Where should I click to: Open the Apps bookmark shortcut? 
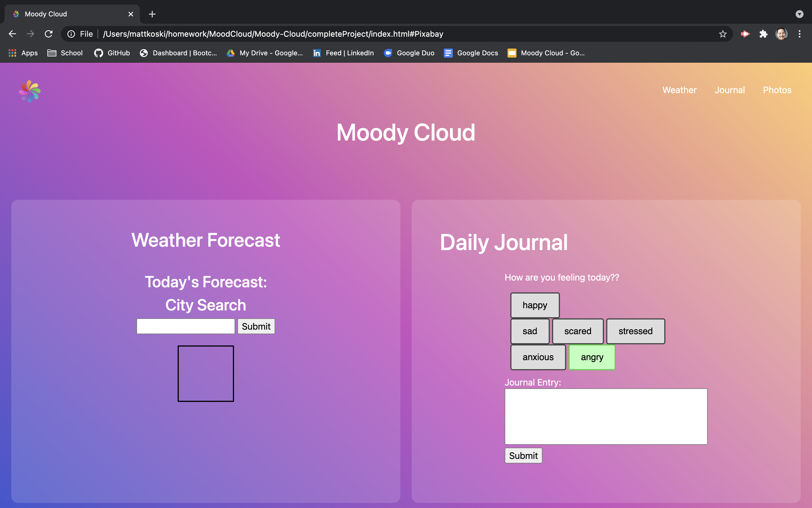pyautogui.click(x=23, y=53)
